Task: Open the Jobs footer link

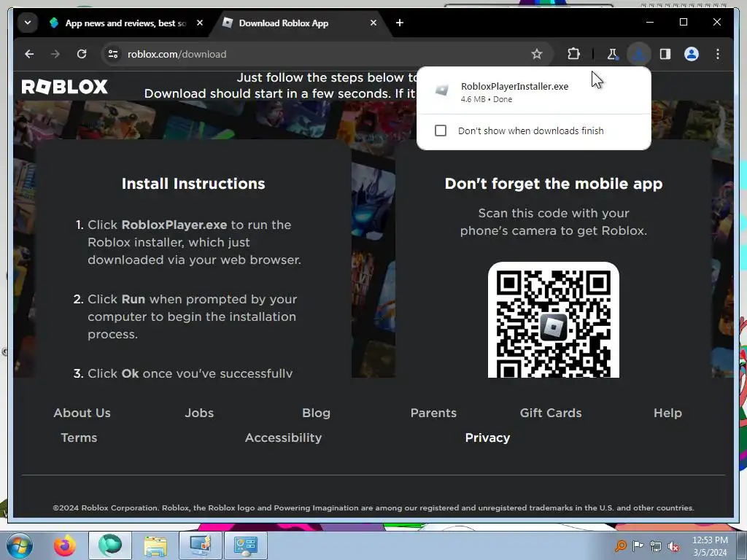Action: [199, 413]
